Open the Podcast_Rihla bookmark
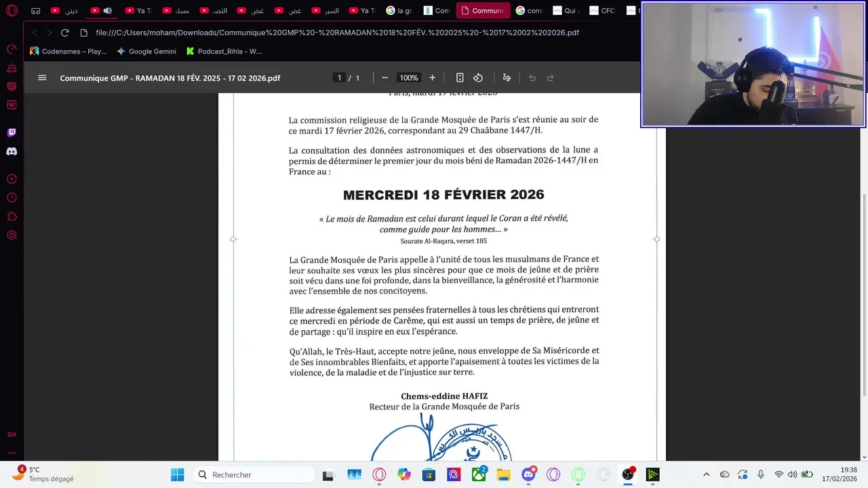Image resolution: width=868 pixels, height=488 pixels. point(224,51)
